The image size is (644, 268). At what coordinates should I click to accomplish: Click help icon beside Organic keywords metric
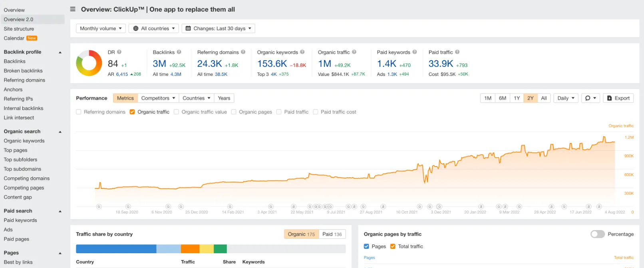pos(302,52)
